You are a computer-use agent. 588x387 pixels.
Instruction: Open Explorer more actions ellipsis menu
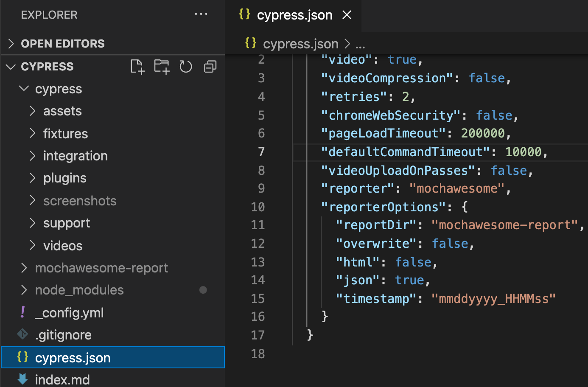click(x=201, y=14)
